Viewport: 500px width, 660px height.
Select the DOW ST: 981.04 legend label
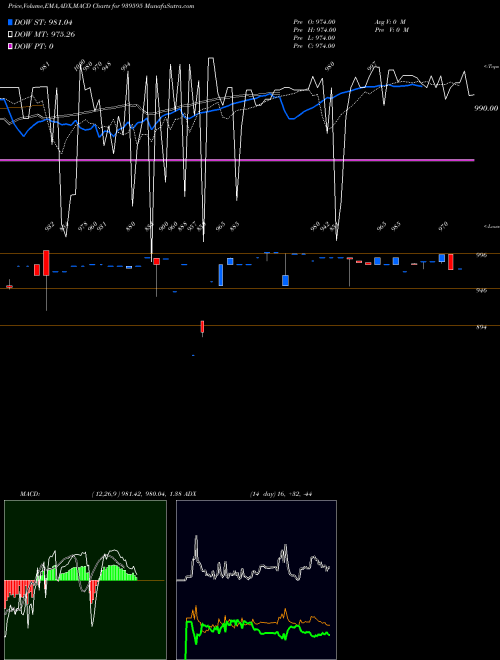coord(44,22)
